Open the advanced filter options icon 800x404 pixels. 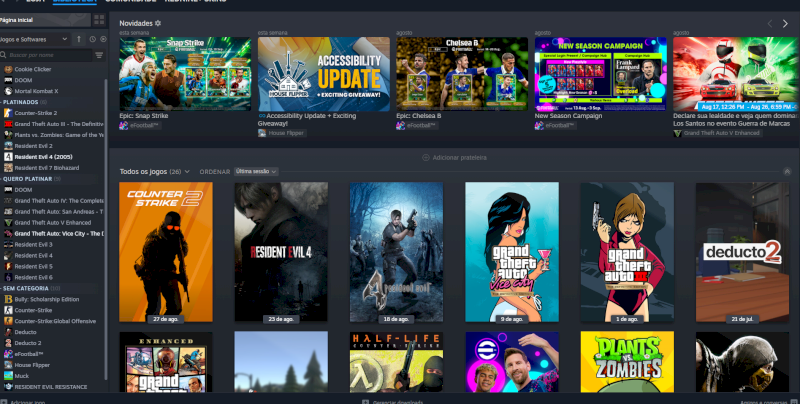[99, 55]
